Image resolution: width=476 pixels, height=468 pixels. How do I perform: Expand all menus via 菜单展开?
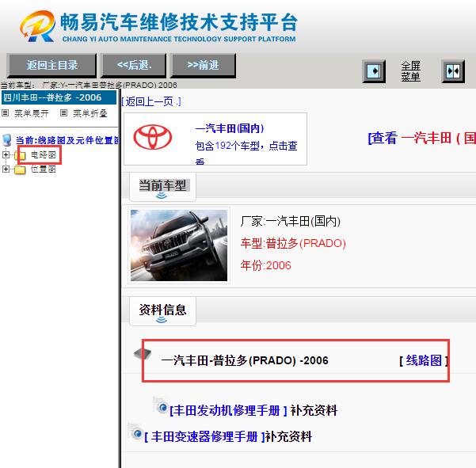pyautogui.click(x=32, y=113)
